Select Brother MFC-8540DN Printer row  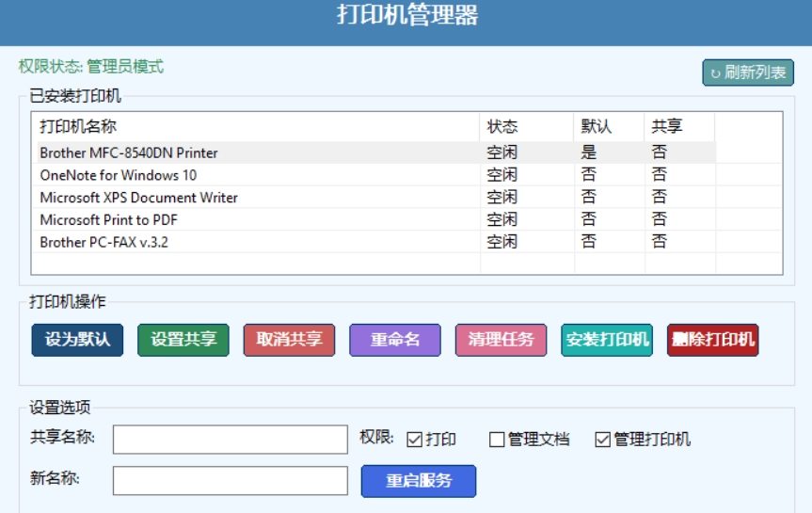[129, 152]
